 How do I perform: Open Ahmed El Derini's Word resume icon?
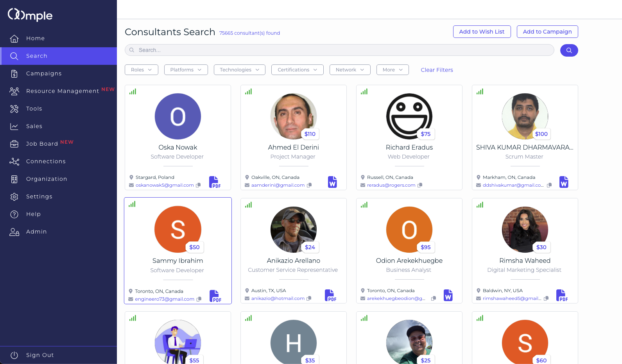pyautogui.click(x=332, y=182)
